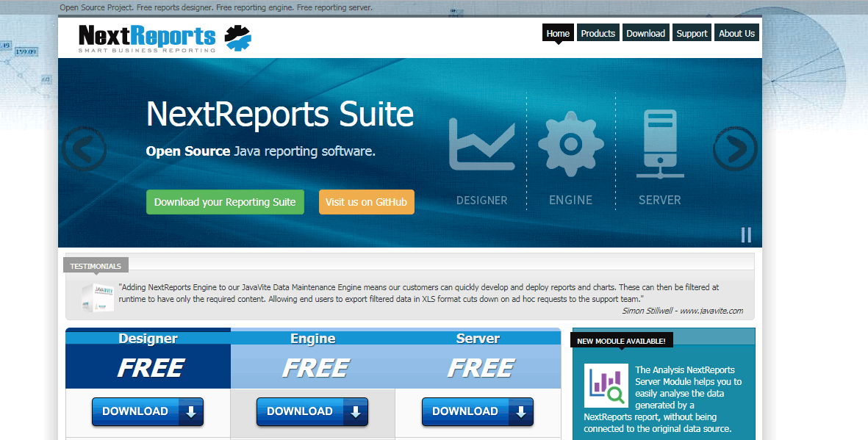
Task: Click Visit us on GitHub button
Action: pyautogui.click(x=367, y=202)
